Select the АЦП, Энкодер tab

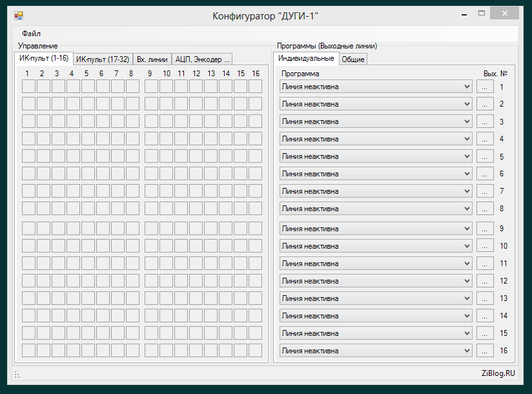(202, 59)
